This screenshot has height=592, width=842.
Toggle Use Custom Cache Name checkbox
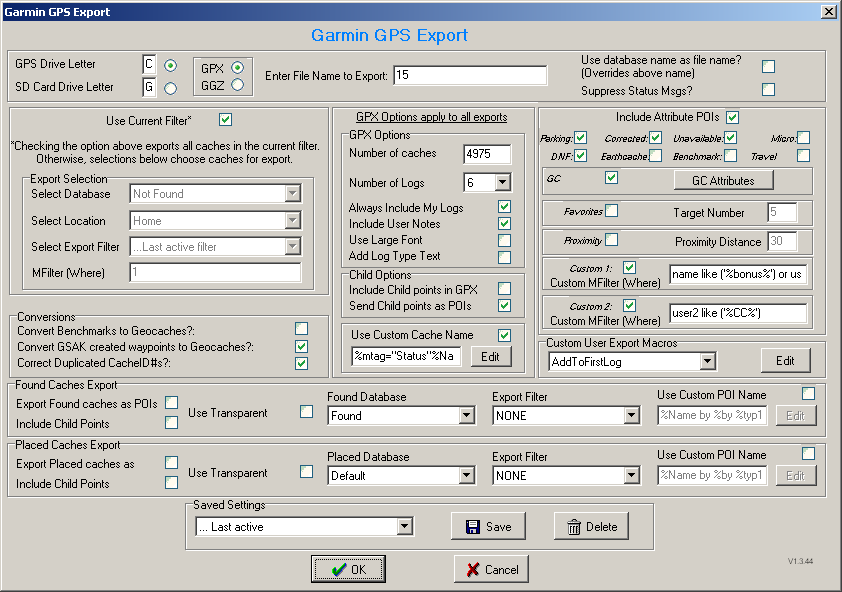coord(504,335)
